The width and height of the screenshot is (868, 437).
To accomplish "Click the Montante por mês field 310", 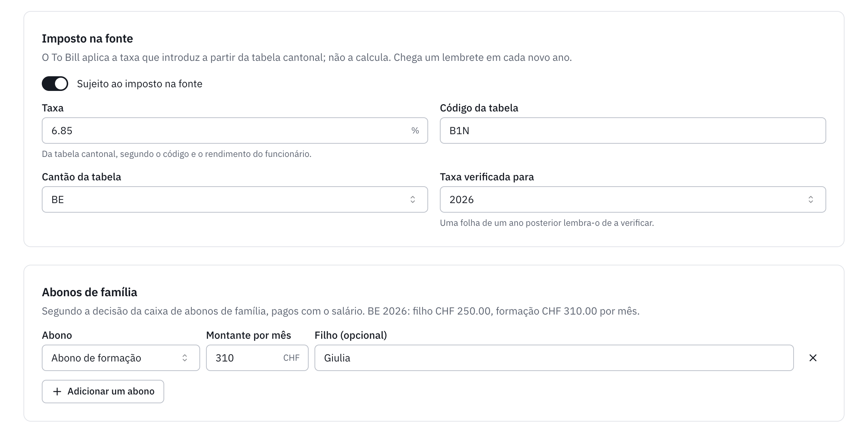I will click(257, 358).
